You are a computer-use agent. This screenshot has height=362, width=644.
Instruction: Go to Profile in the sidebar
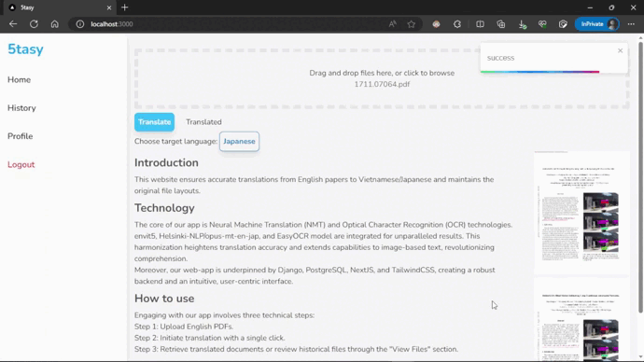(21, 136)
